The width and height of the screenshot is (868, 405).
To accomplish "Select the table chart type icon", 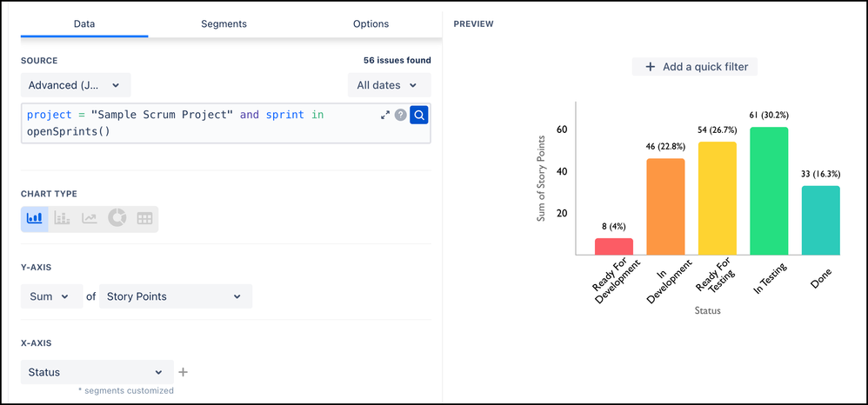I will point(144,218).
